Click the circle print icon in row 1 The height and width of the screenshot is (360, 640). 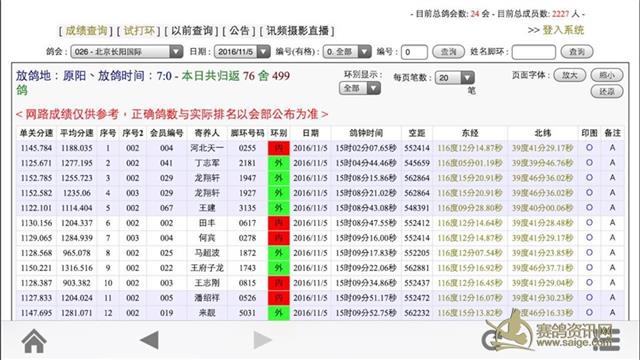pyautogui.click(x=589, y=148)
